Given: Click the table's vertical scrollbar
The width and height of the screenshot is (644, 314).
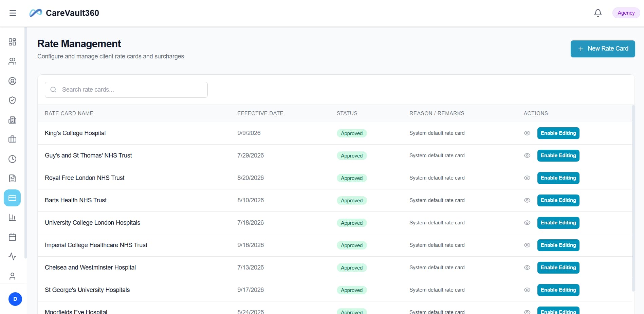Looking at the screenshot, I should click(x=633, y=198).
